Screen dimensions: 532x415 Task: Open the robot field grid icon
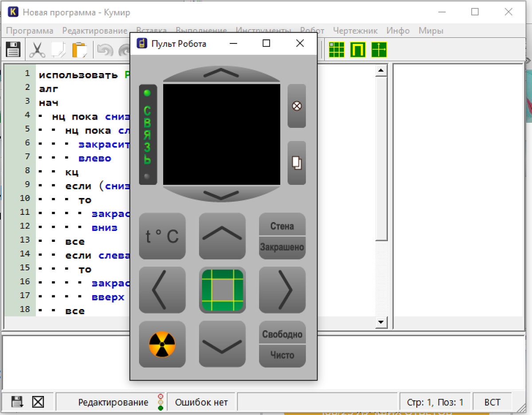coord(336,50)
